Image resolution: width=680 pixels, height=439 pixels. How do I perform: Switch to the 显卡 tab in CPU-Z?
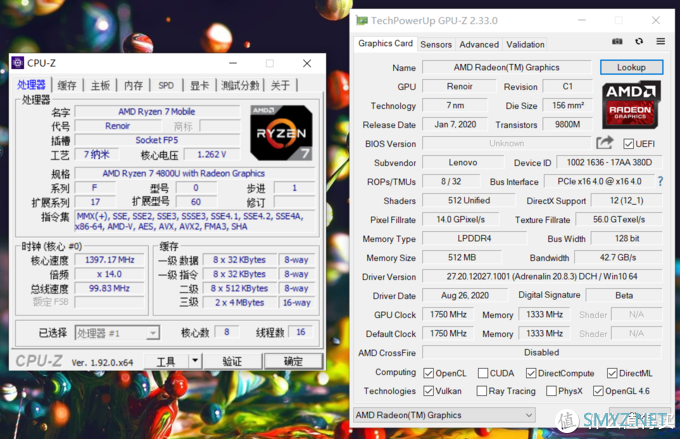[x=199, y=85]
